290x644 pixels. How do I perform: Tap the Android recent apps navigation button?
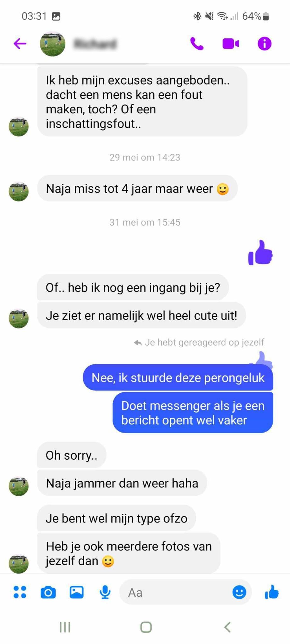click(65, 627)
